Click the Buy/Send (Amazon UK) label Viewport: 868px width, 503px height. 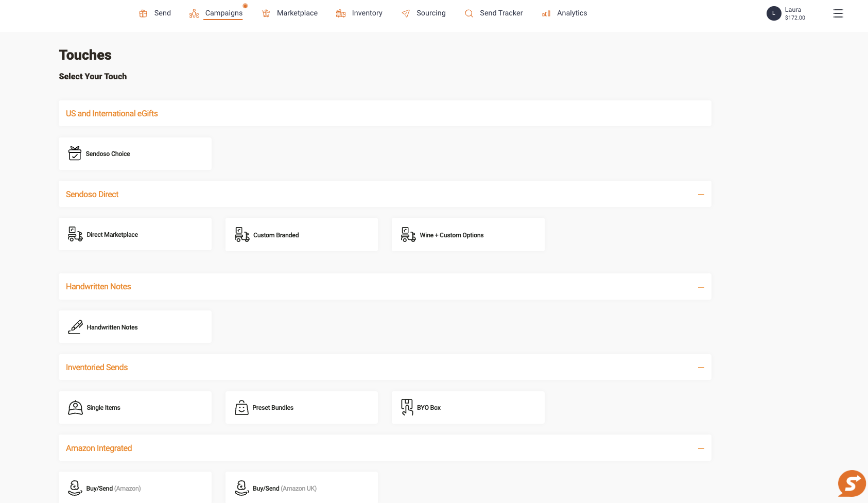[x=285, y=488]
